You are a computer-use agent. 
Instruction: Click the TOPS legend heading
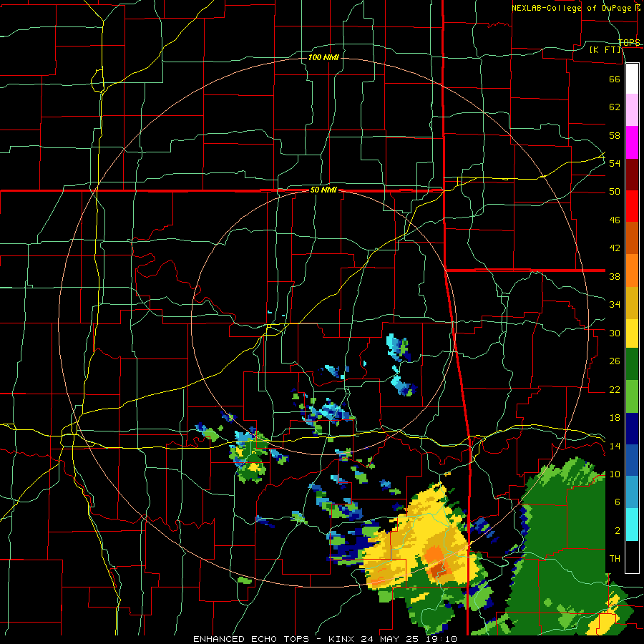tap(629, 42)
